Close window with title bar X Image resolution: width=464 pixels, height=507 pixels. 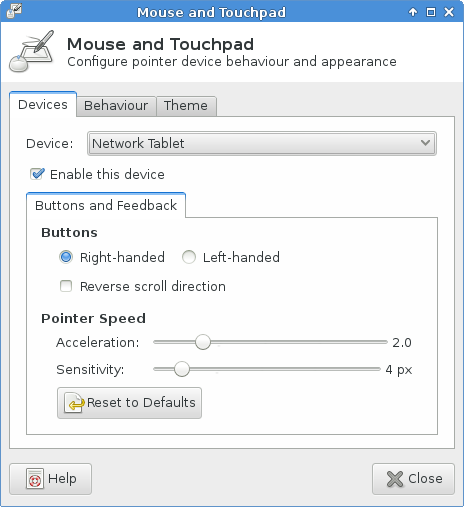[449, 12]
